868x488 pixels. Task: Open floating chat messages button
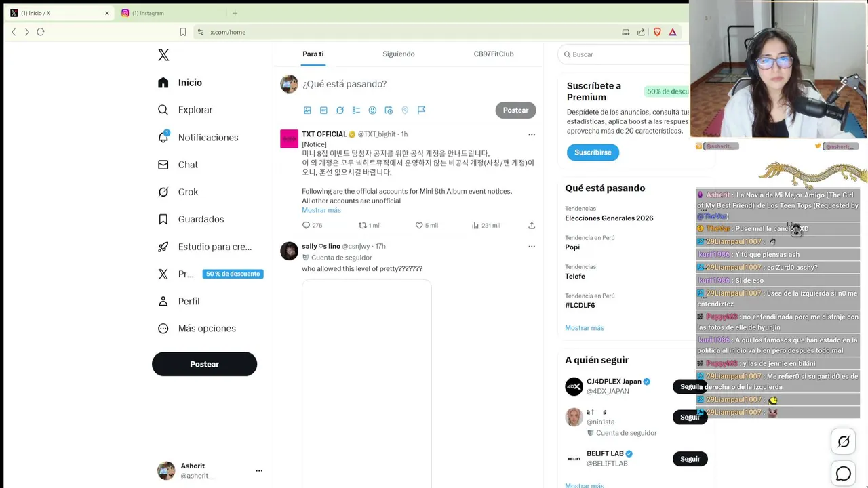tap(844, 474)
